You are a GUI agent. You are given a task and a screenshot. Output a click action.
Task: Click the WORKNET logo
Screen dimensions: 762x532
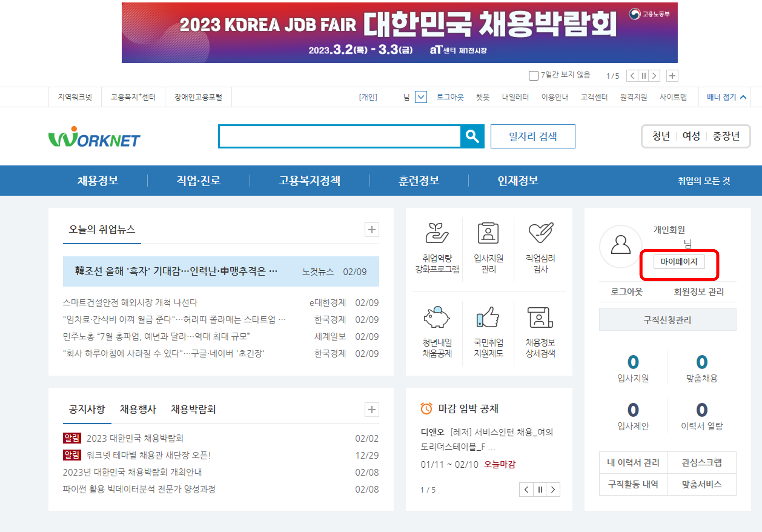point(94,137)
